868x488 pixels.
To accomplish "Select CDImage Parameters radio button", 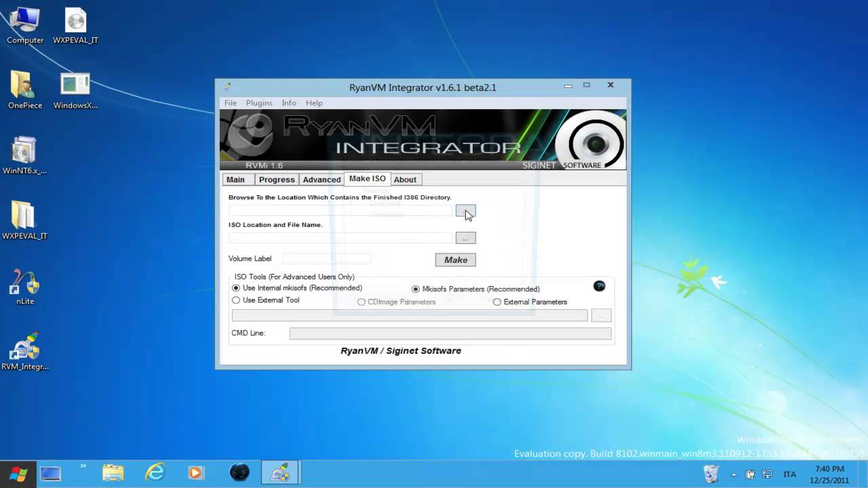I will point(397,302).
